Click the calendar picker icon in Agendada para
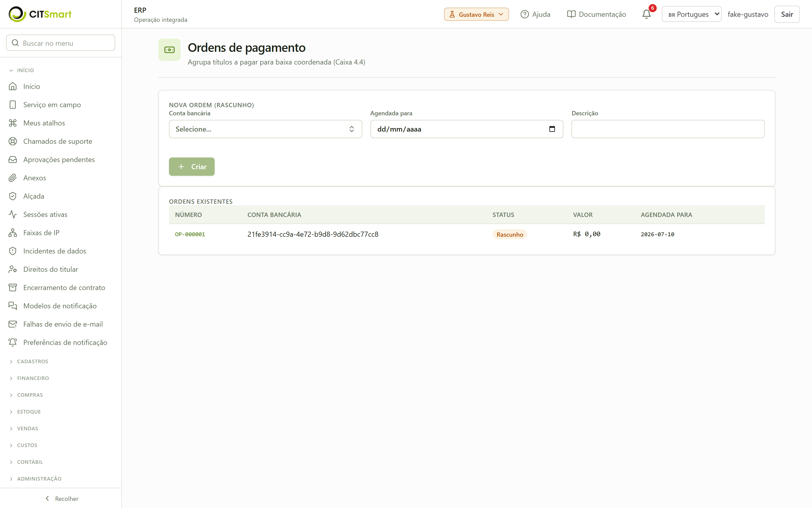Viewport: 812px width, 508px height. click(552, 129)
